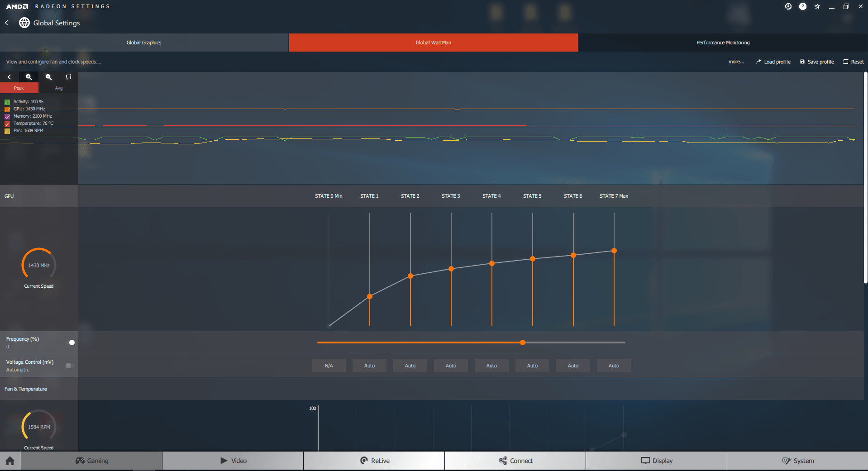Go to the Home icon
The image size is (868, 471).
[x=10, y=461]
